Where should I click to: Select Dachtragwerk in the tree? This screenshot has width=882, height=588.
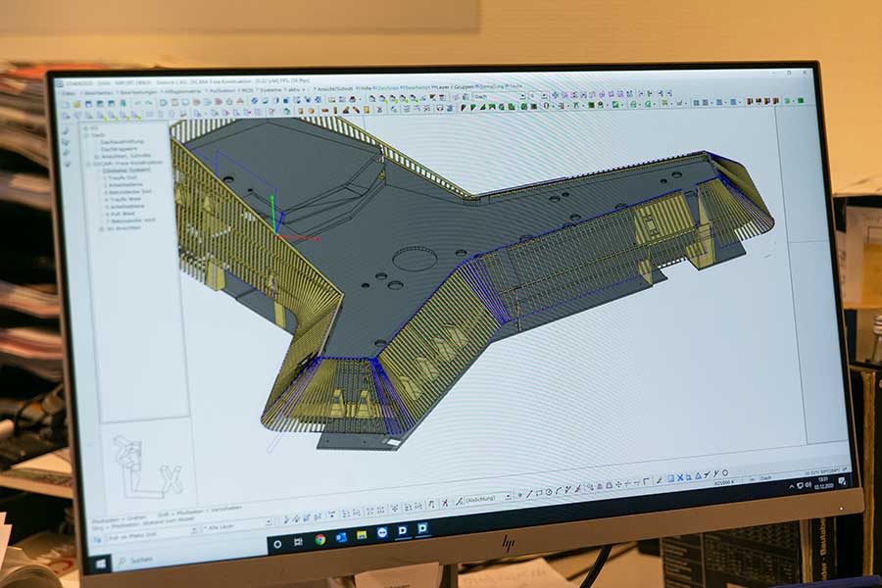click(120, 149)
